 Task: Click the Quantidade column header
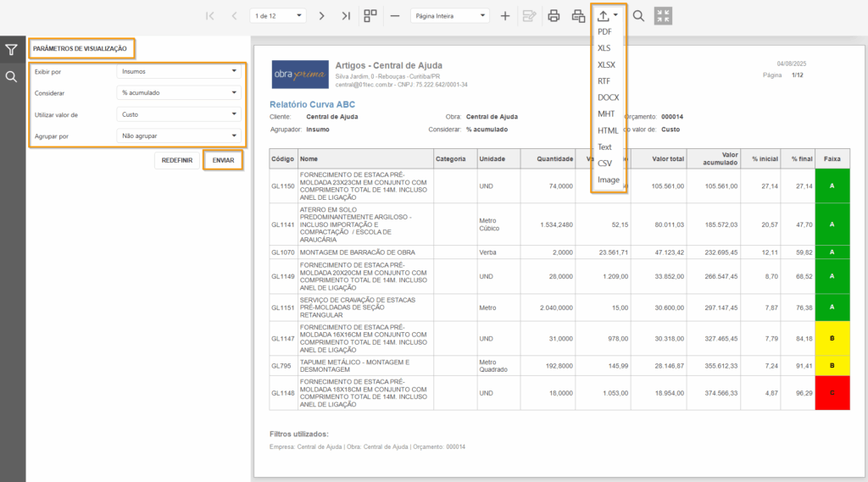[548, 158]
